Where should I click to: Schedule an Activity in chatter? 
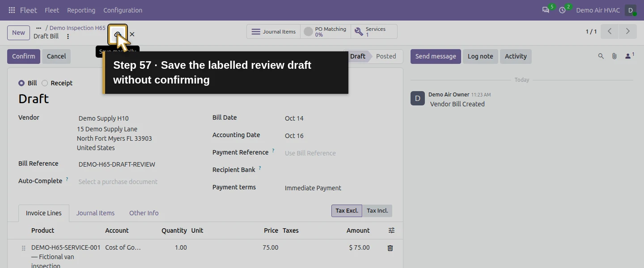point(516,56)
